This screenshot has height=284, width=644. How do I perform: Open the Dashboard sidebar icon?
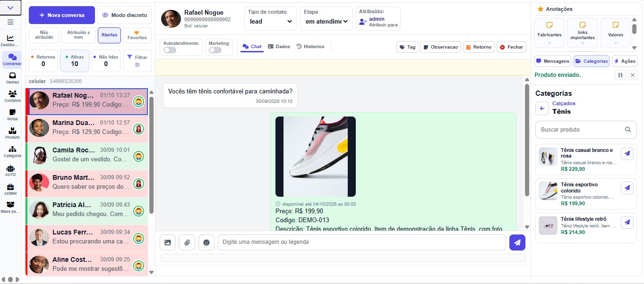10,41
